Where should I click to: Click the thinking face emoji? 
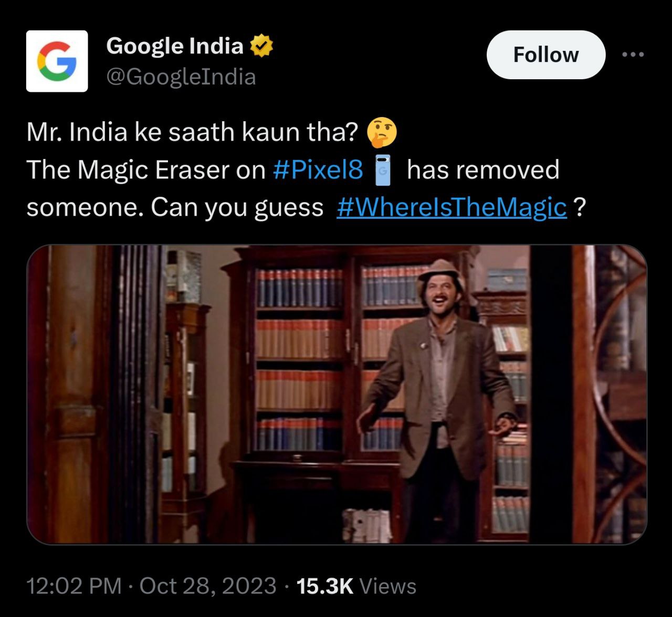click(x=382, y=132)
